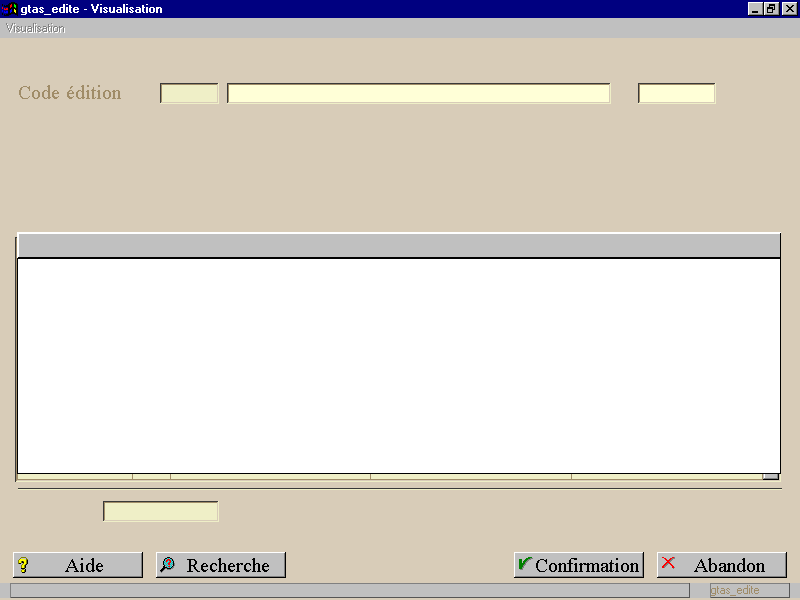
Task: Select the small field at far right top
Action: [x=677, y=93]
